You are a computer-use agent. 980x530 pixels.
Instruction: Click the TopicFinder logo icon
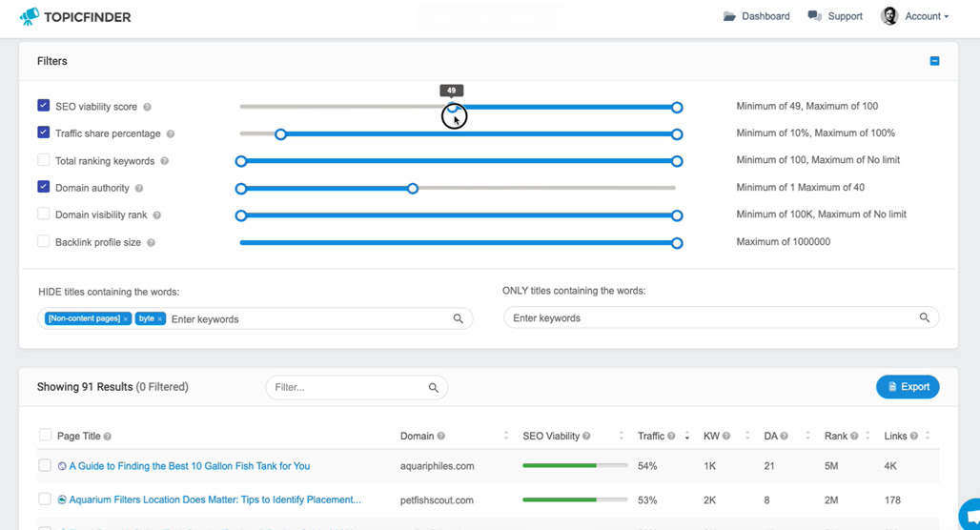pos(29,17)
